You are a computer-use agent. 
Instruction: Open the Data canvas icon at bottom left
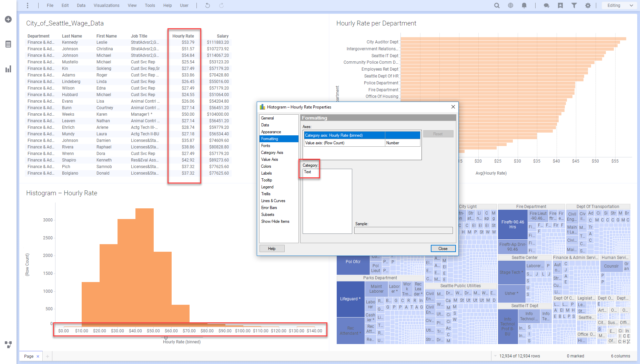[x=8, y=344]
